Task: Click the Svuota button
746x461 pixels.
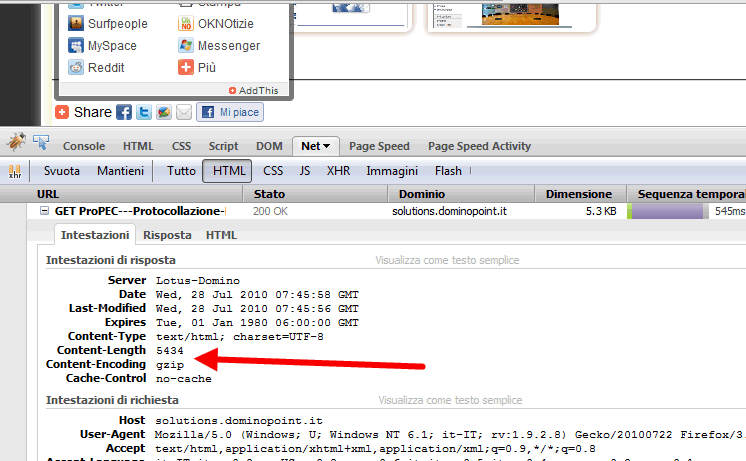Action: pos(62,171)
